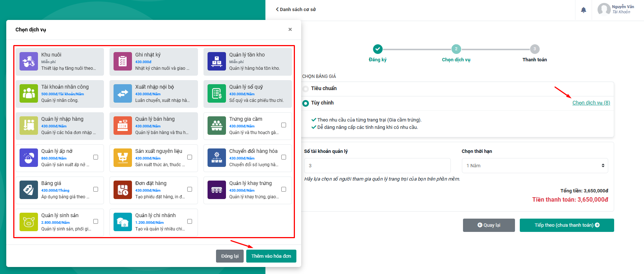Go back to Danh sách cơ sở
The width and height of the screenshot is (644, 274).
tap(296, 9)
